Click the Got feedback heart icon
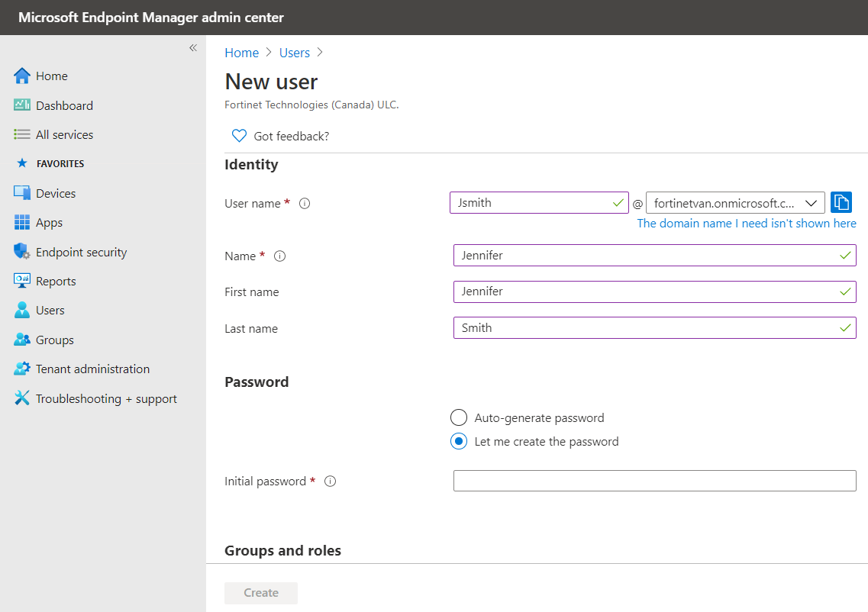This screenshot has height=612, width=868. (239, 136)
